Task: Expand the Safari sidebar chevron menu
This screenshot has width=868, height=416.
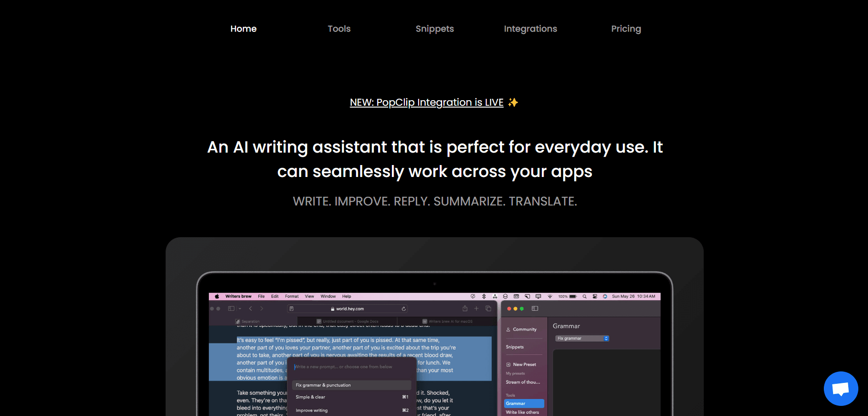Action: pos(240,308)
